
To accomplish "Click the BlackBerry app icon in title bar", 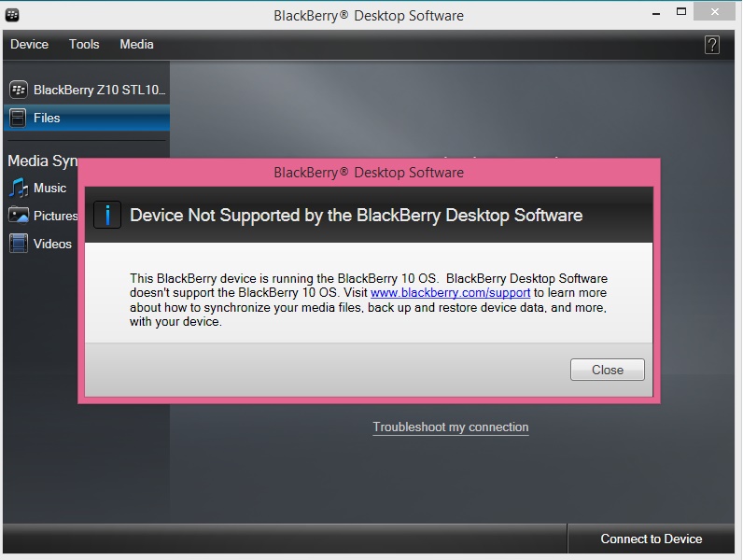I will point(12,15).
